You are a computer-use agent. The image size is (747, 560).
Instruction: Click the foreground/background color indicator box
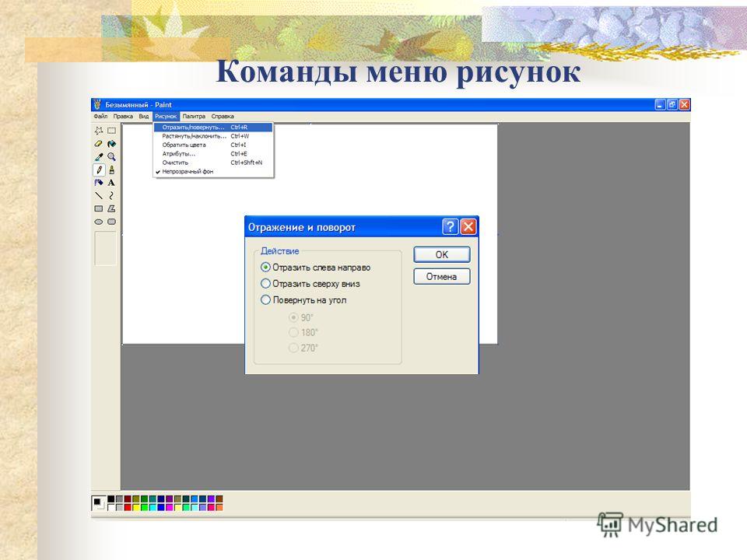point(99,503)
